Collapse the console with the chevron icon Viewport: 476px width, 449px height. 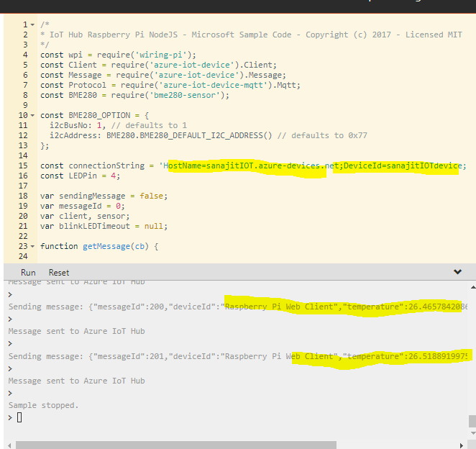pyautogui.click(x=457, y=272)
